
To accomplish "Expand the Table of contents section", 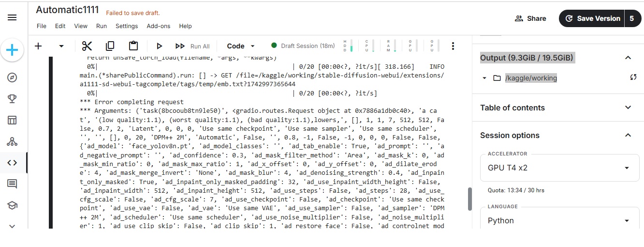I will 628,108.
